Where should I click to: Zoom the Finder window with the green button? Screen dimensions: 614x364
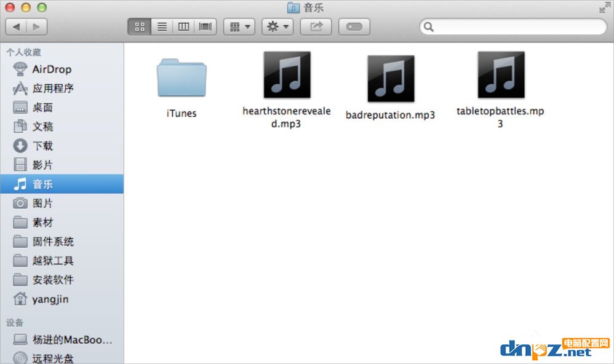click(42, 7)
